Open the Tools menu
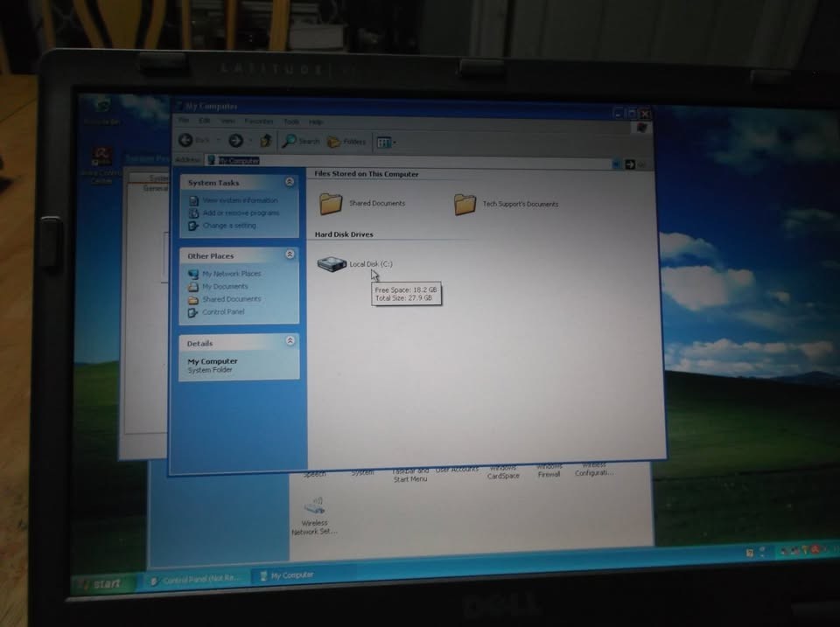Screen dimensions: 840x627 (x=291, y=122)
